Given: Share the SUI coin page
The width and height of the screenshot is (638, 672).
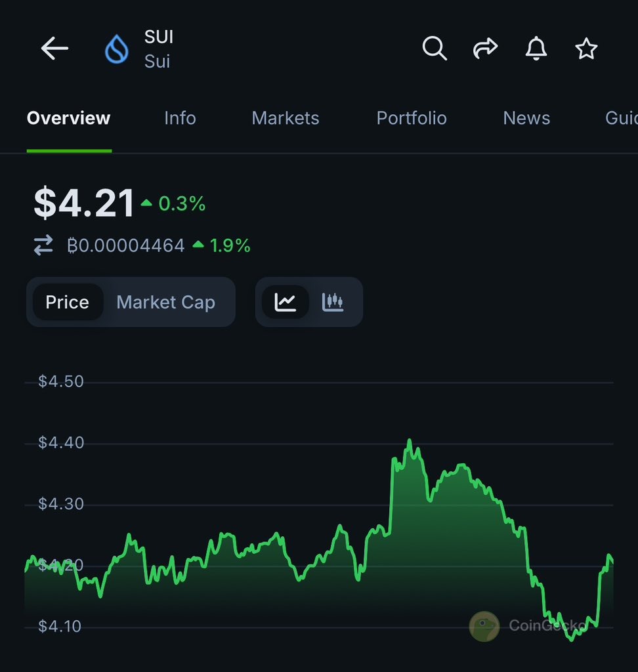Looking at the screenshot, I should (485, 49).
